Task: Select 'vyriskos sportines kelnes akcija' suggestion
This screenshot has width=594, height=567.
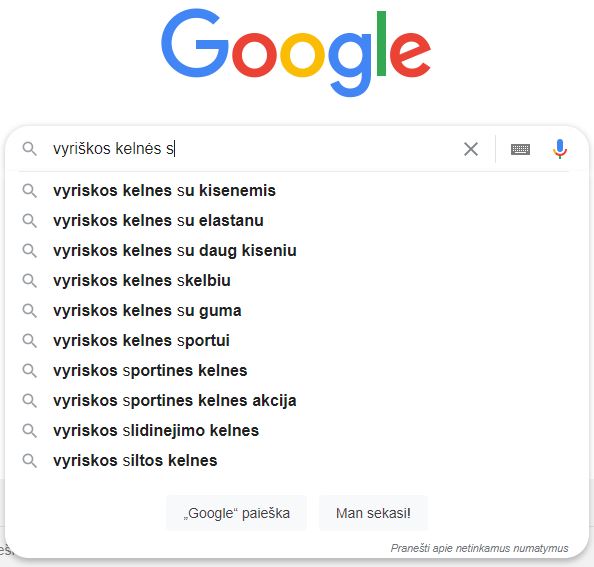Action: pos(294,400)
